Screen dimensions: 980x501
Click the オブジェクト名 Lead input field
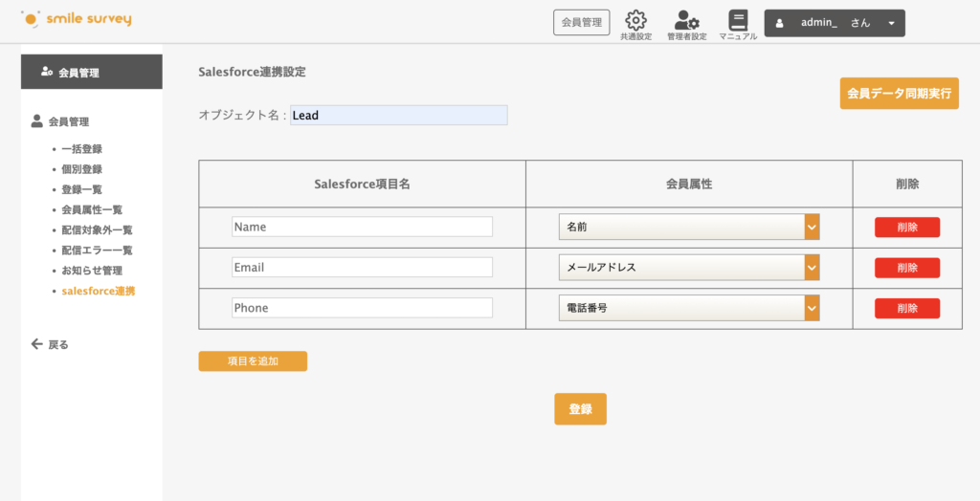pyautogui.click(x=398, y=115)
